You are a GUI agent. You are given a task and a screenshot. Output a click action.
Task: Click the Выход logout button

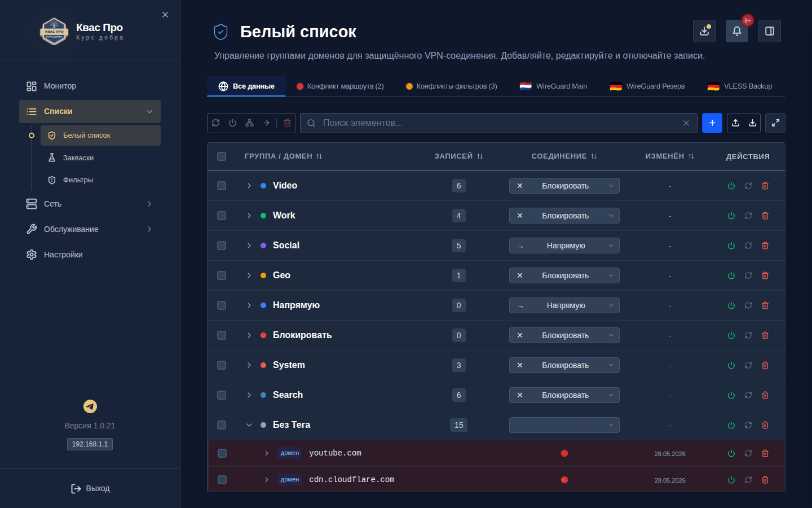tap(90, 488)
